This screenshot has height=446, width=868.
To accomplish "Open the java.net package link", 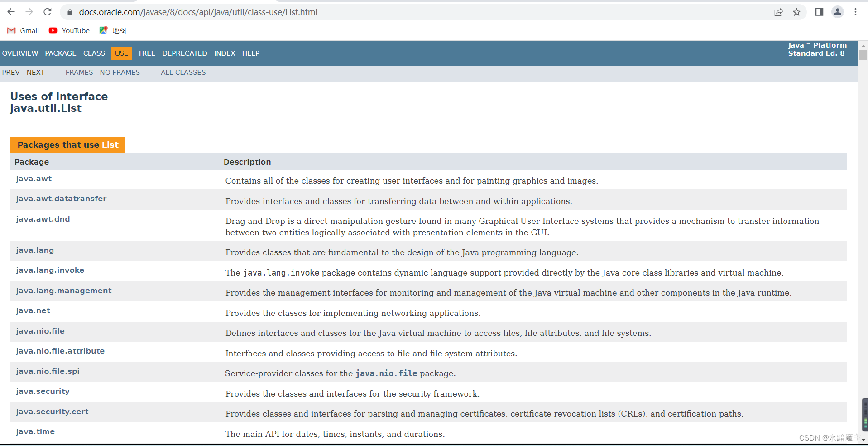I will coord(33,311).
